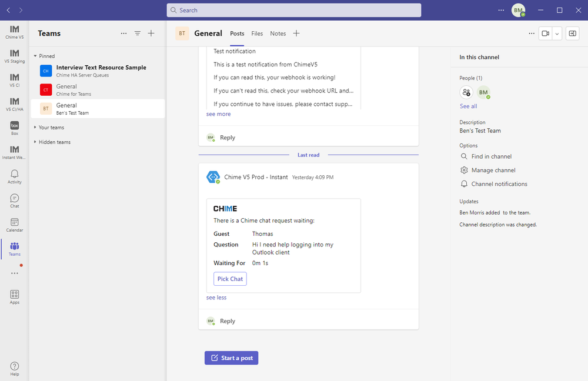The image size is (588, 381).
Task: Click the Pick Chat button
Action: [230, 279]
